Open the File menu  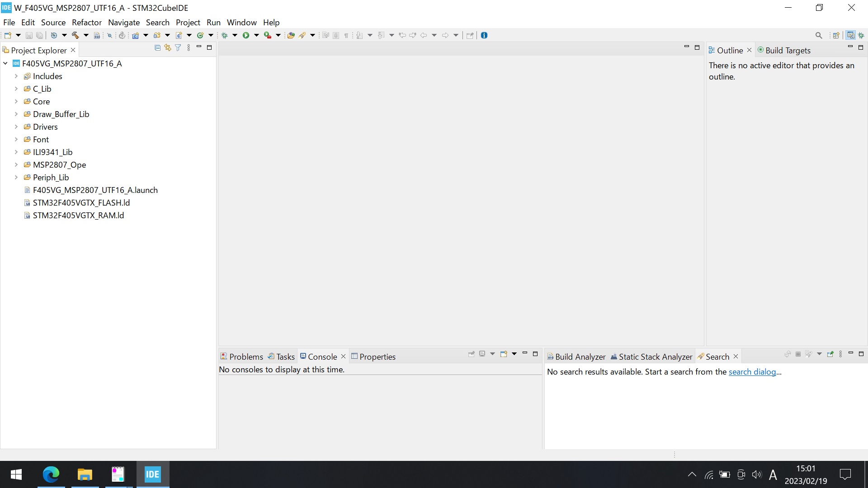coord(9,22)
